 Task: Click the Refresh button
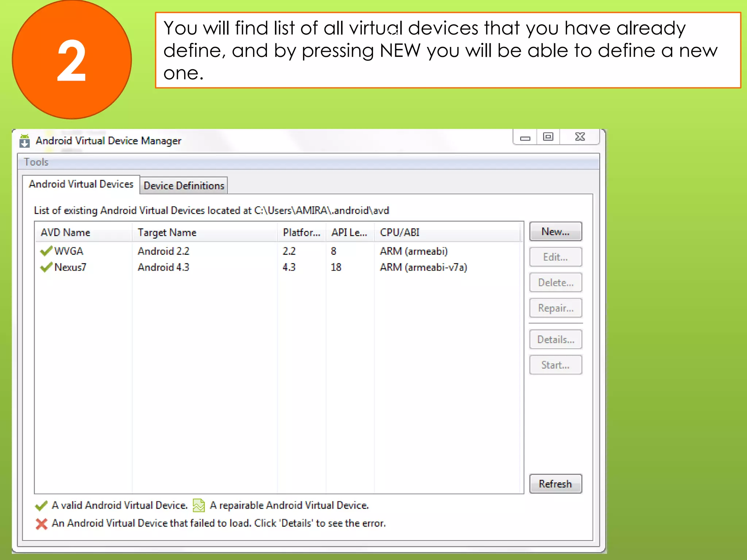[x=556, y=484]
